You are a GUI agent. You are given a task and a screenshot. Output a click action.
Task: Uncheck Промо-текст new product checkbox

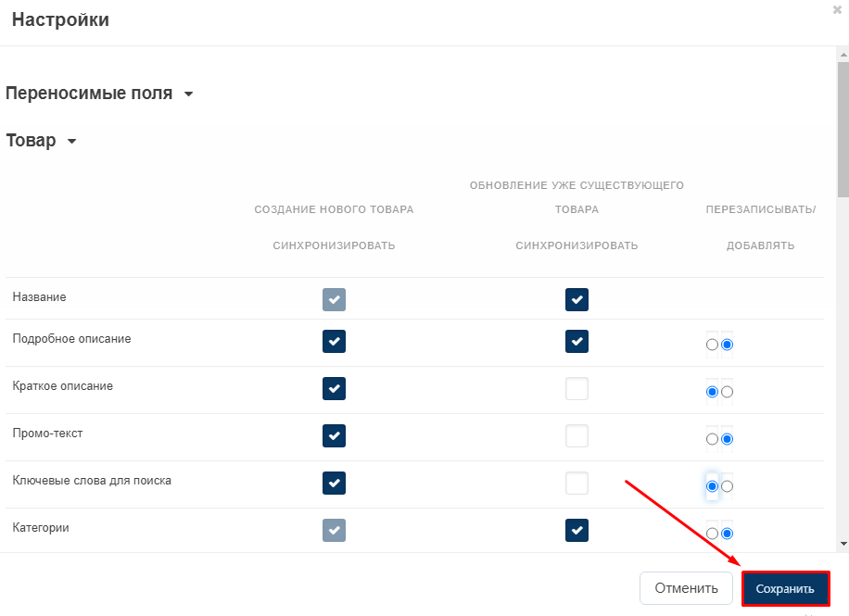334,435
